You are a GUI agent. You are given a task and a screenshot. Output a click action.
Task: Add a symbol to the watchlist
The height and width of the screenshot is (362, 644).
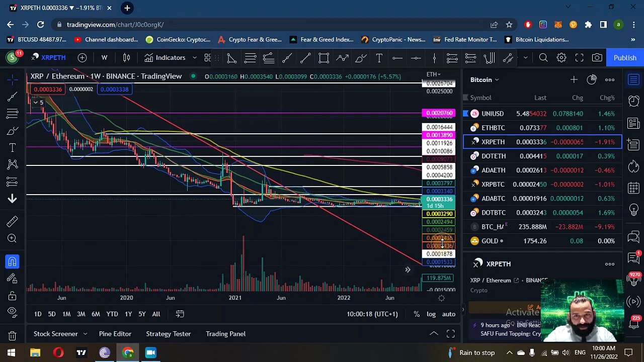tap(574, 79)
